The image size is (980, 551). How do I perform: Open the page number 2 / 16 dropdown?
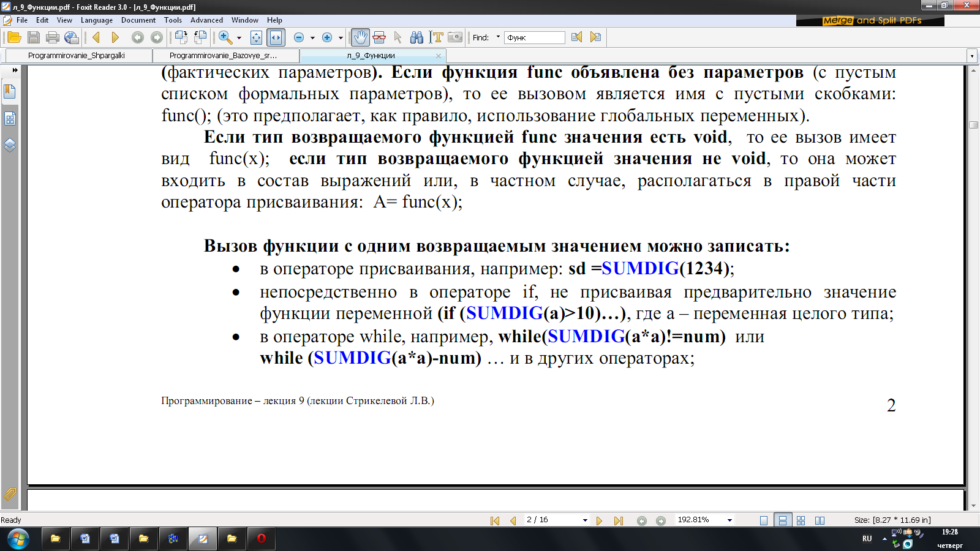(x=585, y=520)
